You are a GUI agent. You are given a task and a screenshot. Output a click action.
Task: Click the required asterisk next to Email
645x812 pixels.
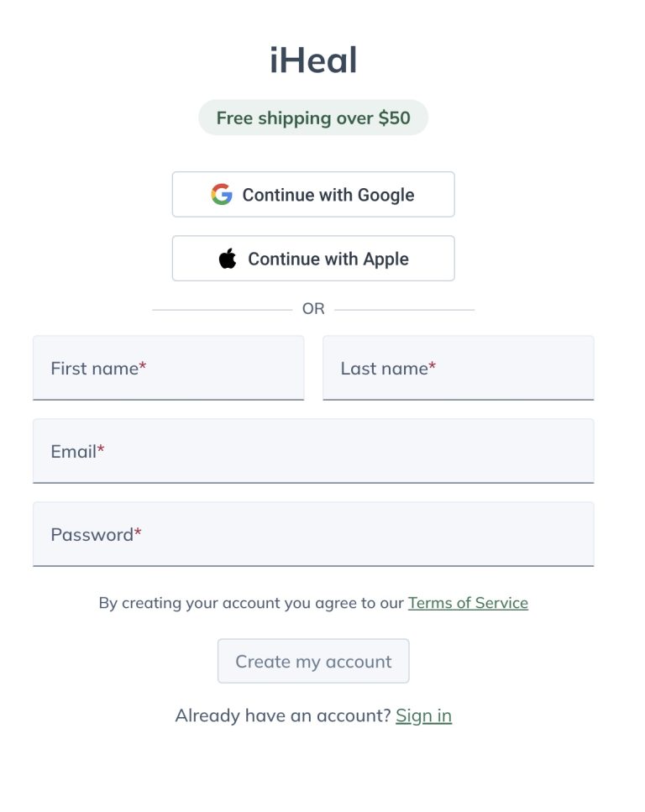(x=101, y=450)
